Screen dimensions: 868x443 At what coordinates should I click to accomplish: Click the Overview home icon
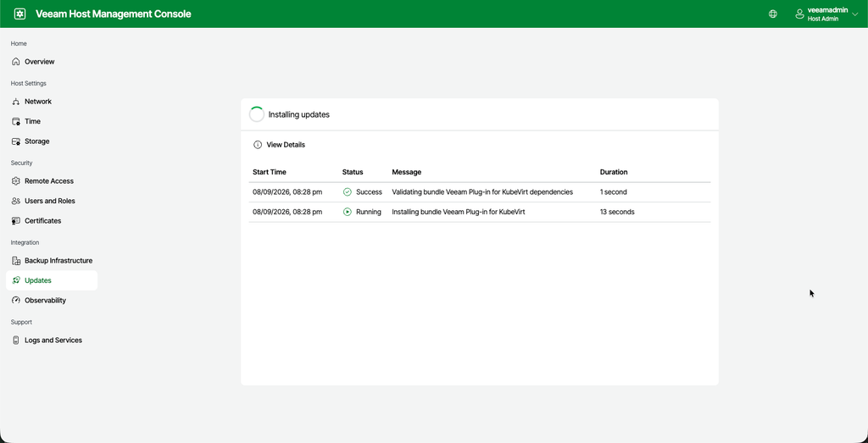pyautogui.click(x=16, y=61)
